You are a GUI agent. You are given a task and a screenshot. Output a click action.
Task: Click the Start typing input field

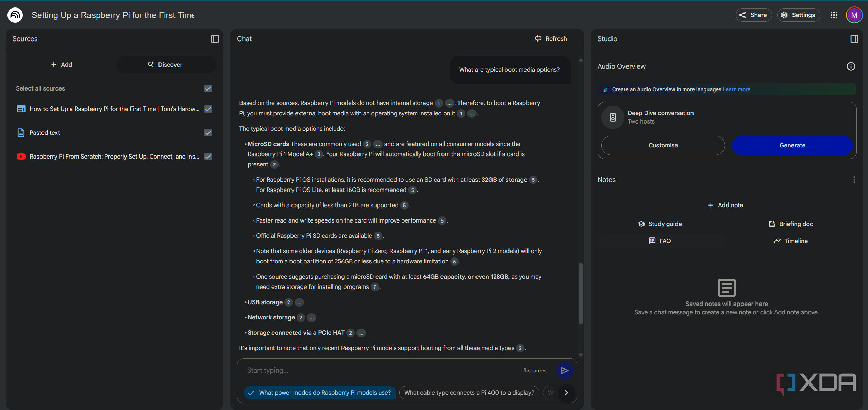(x=381, y=370)
